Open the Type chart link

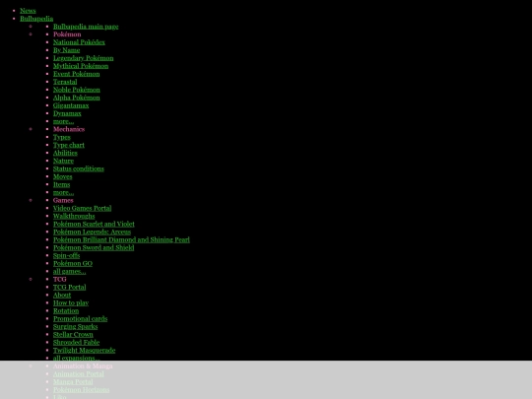[x=69, y=145]
